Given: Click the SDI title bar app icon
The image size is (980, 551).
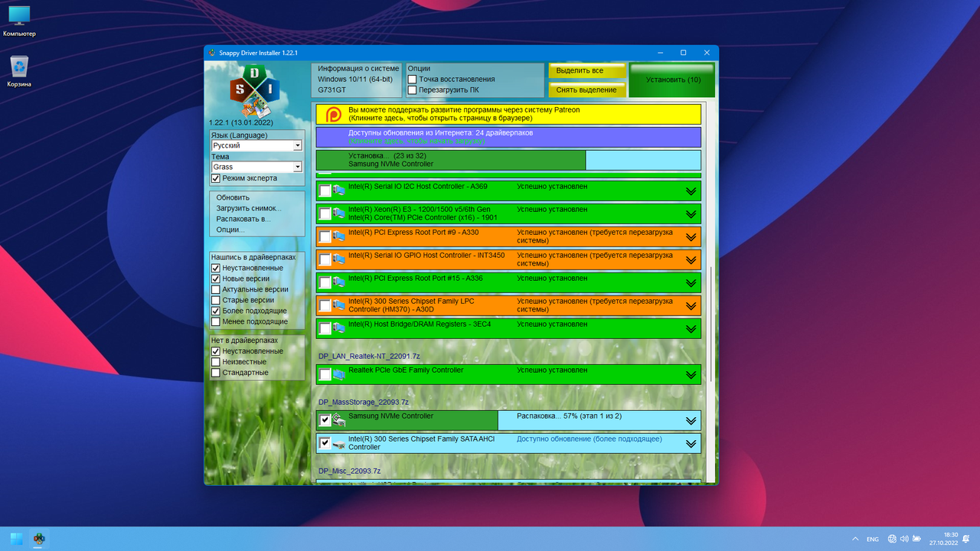Looking at the screenshot, I should (212, 53).
